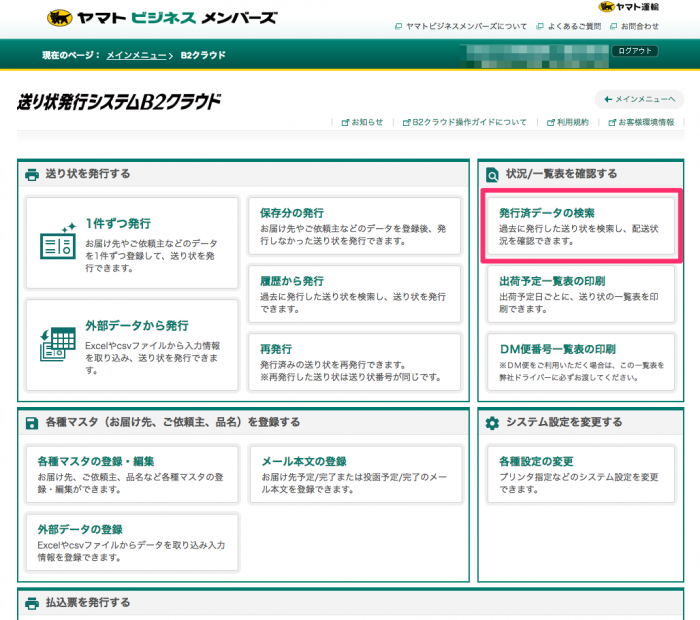Open the お問合わせ contact link
Image resolution: width=700 pixels, height=620 pixels.
[640, 26]
